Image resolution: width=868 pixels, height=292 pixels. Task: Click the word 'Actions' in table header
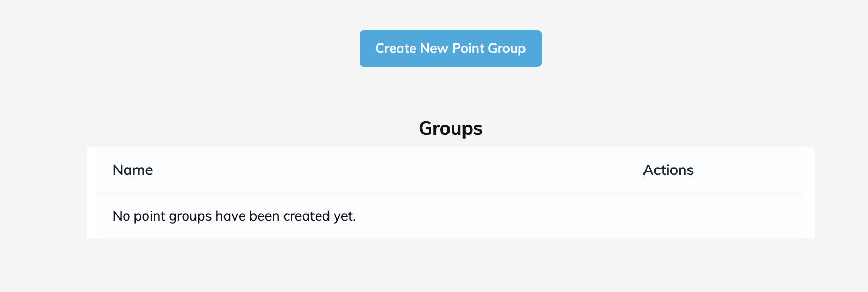tap(668, 170)
